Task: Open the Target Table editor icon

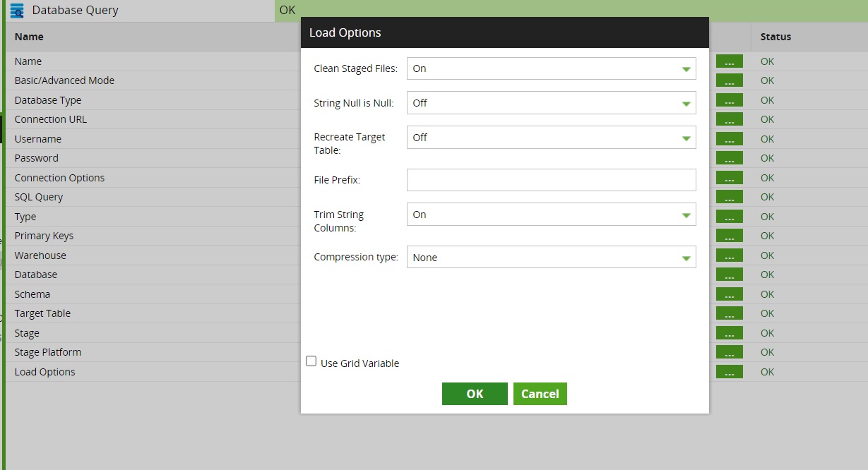Action: (x=730, y=313)
